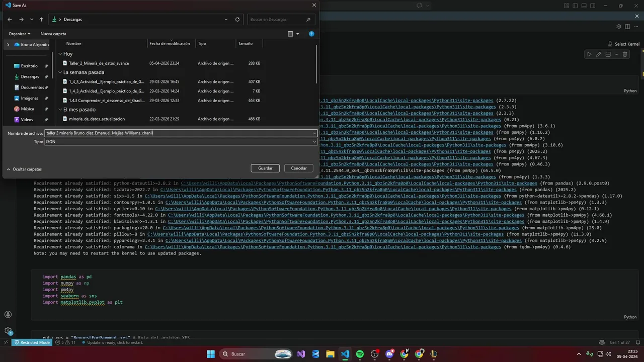Dismiss the VS Code notification banner

638,16
